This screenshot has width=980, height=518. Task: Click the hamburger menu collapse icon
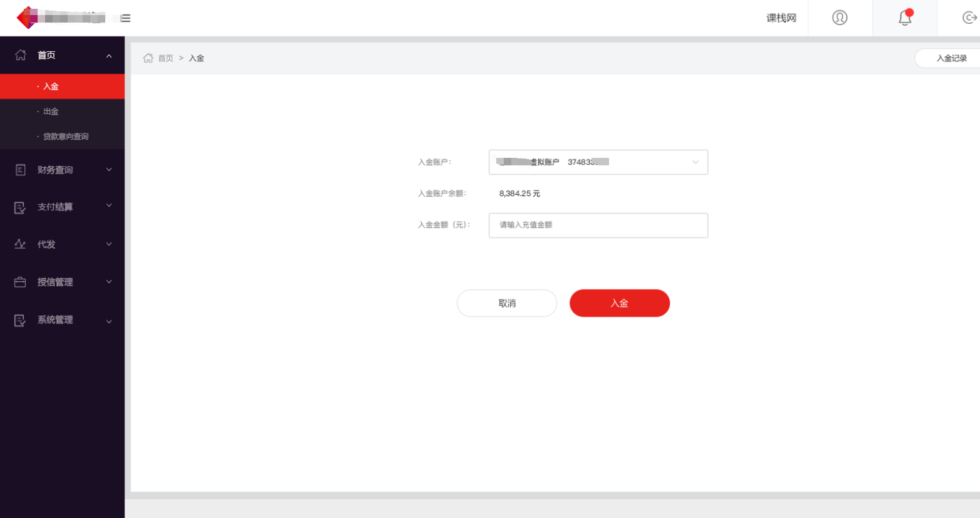pos(126,18)
